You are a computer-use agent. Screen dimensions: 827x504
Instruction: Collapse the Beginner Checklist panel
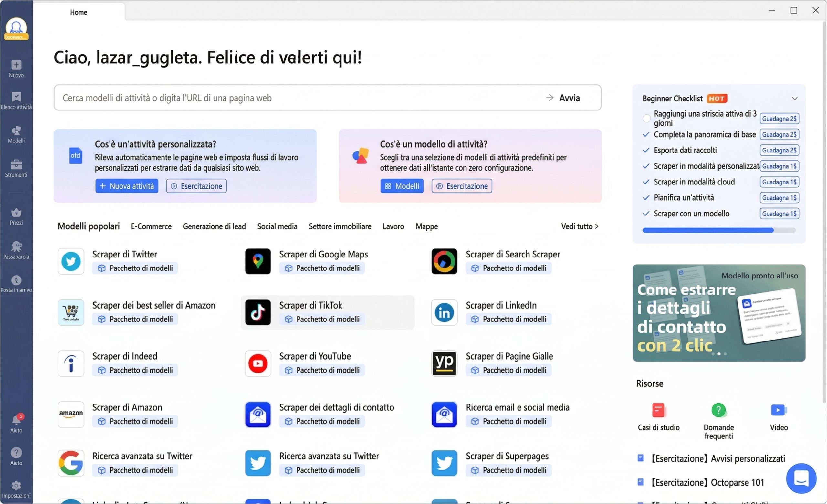point(794,98)
